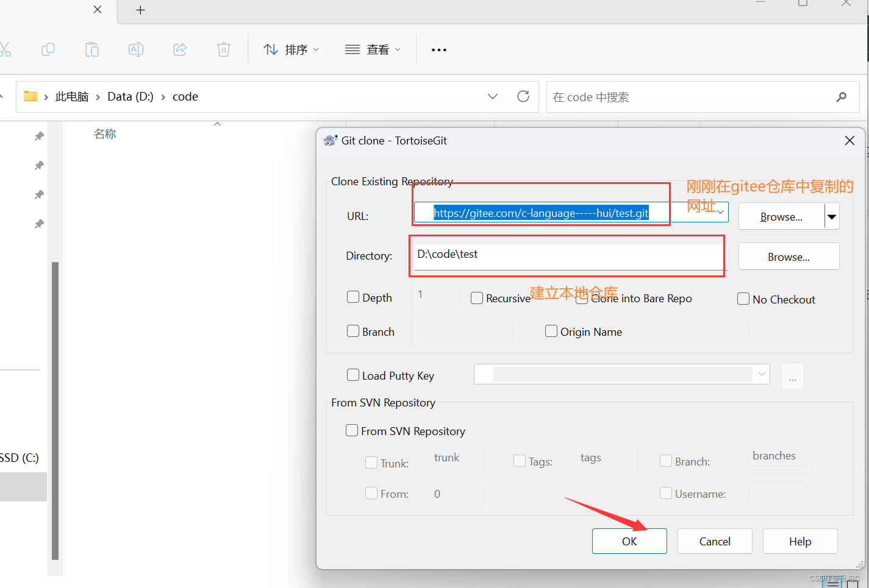Toggle the SVN Branch checkbox beside branches

pos(666,461)
